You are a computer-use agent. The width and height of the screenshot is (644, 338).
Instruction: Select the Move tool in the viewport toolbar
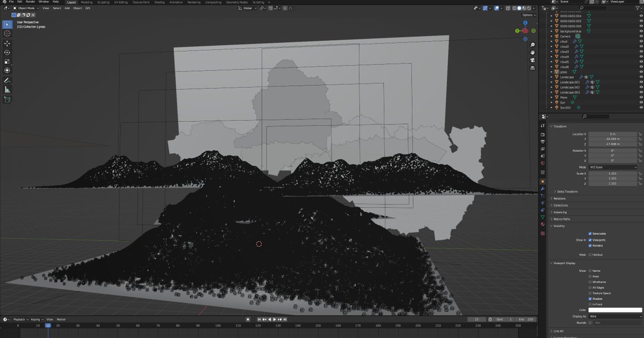click(7, 42)
